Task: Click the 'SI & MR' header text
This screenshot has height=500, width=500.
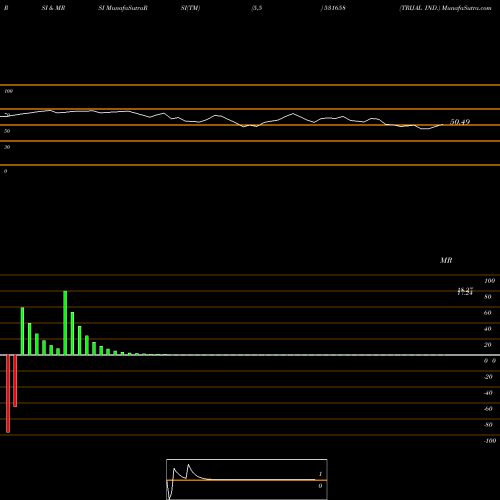Action: click(x=53, y=8)
